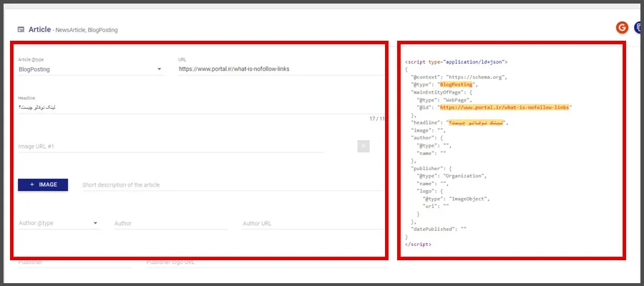Click the highlighted portal.ir URL in code
The image size is (644, 286).
pyautogui.click(x=504, y=107)
